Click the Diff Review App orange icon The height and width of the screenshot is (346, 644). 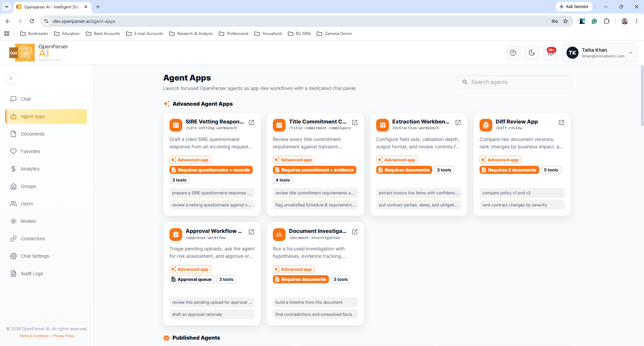[486, 125]
